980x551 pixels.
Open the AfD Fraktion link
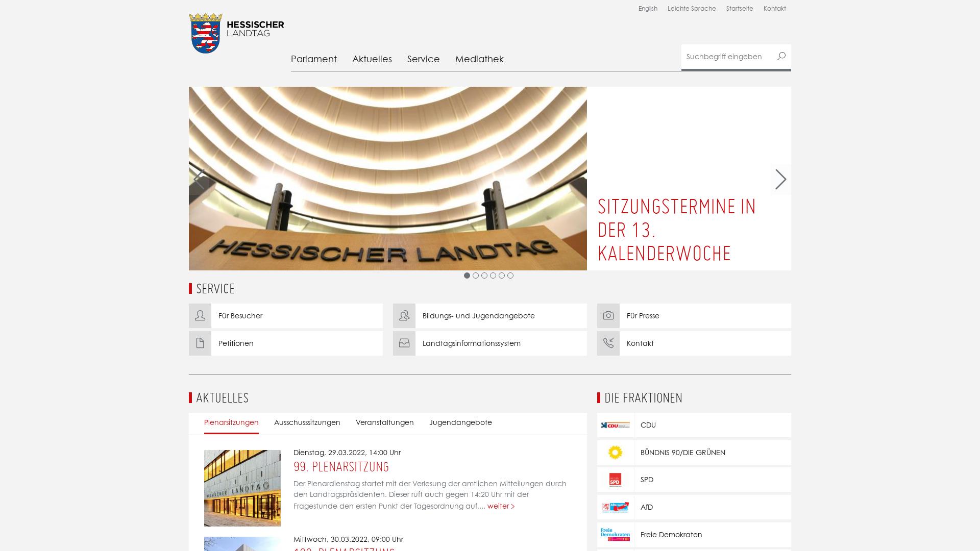tap(694, 507)
